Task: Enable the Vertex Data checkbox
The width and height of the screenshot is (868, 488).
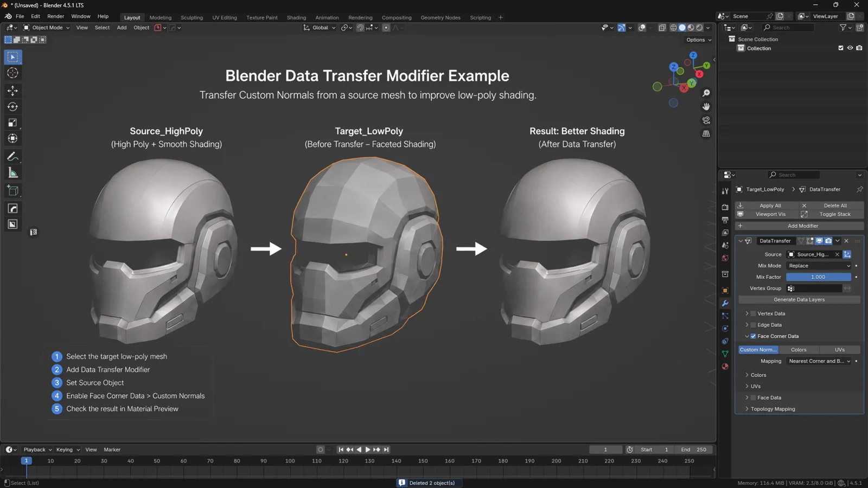Action: tap(753, 313)
